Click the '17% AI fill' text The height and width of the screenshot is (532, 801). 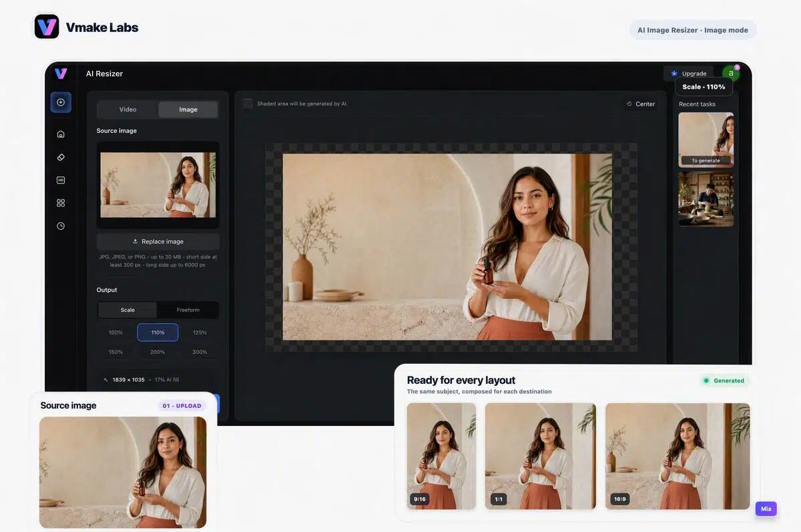pos(167,380)
